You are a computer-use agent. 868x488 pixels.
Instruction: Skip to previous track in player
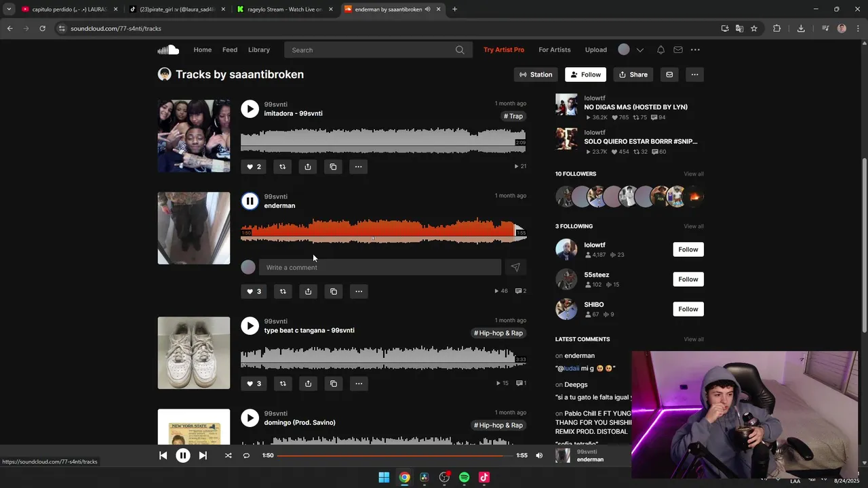(x=163, y=455)
